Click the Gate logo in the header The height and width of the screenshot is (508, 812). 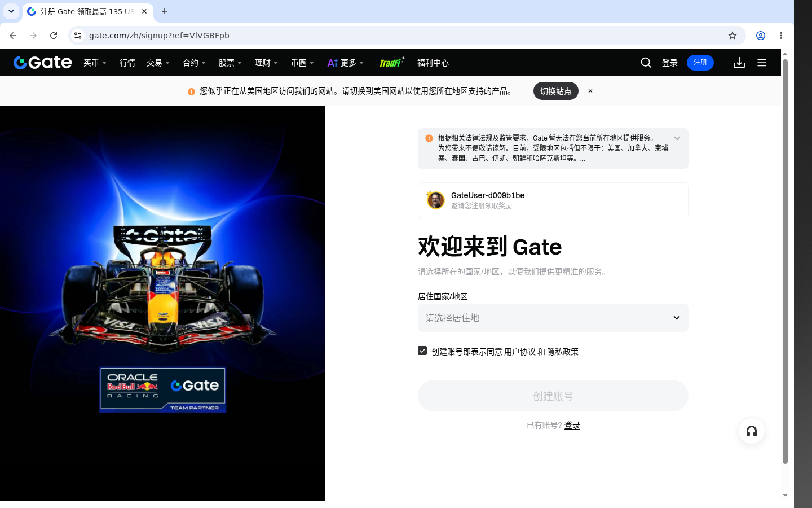(x=43, y=63)
